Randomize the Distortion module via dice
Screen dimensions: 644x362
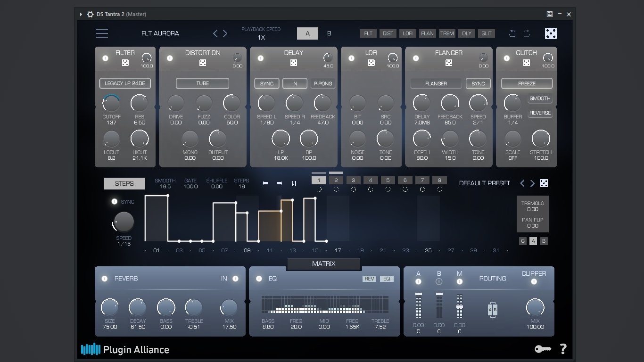[203, 63]
